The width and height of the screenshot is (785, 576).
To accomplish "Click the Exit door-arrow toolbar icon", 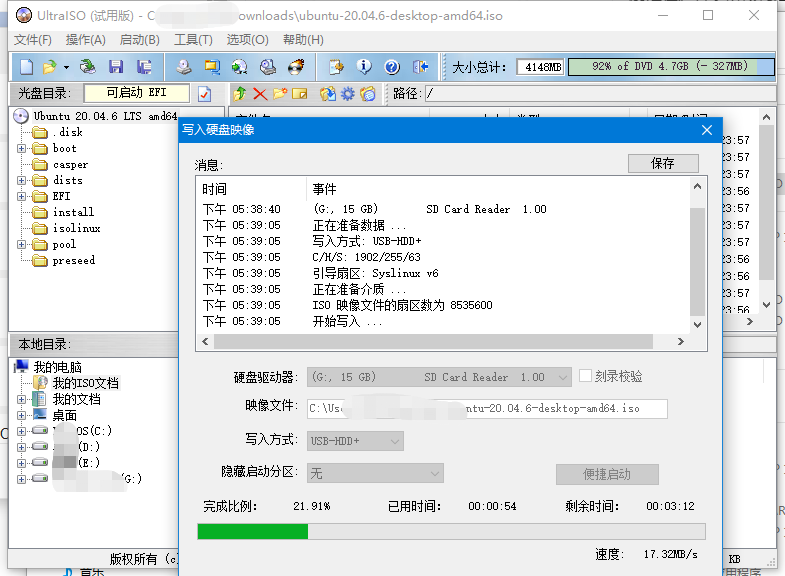I will pyautogui.click(x=420, y=67).
